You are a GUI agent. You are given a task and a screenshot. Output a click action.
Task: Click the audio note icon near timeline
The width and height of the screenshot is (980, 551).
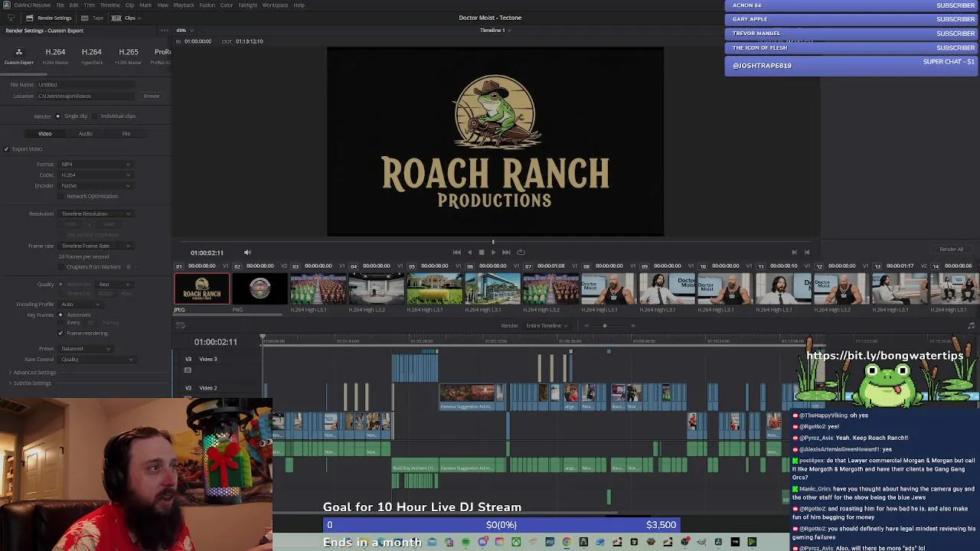pos(971,326)
